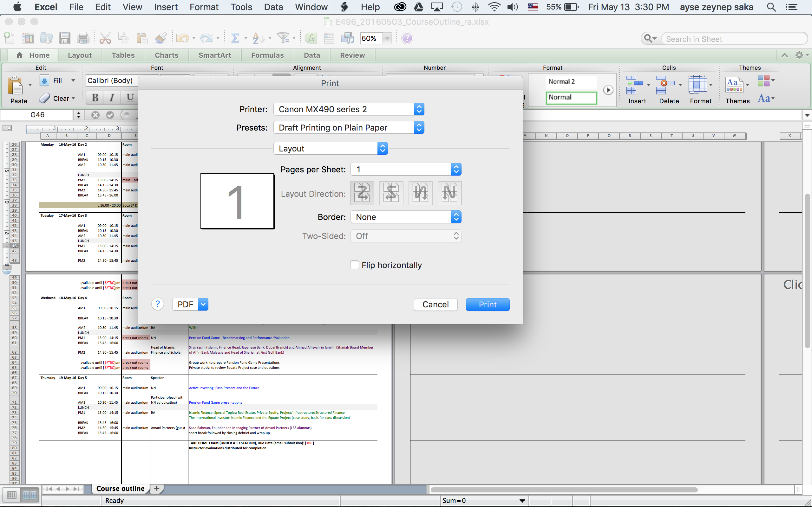
Task: Expand the Pages per Sheet dropdown
Action: 406,169
